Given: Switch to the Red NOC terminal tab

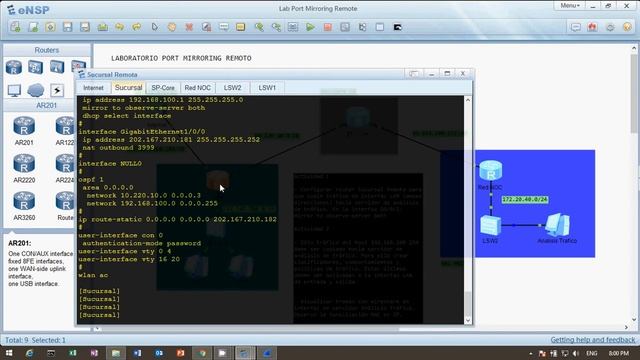Looking at the screenshot, I should point(198,88).
